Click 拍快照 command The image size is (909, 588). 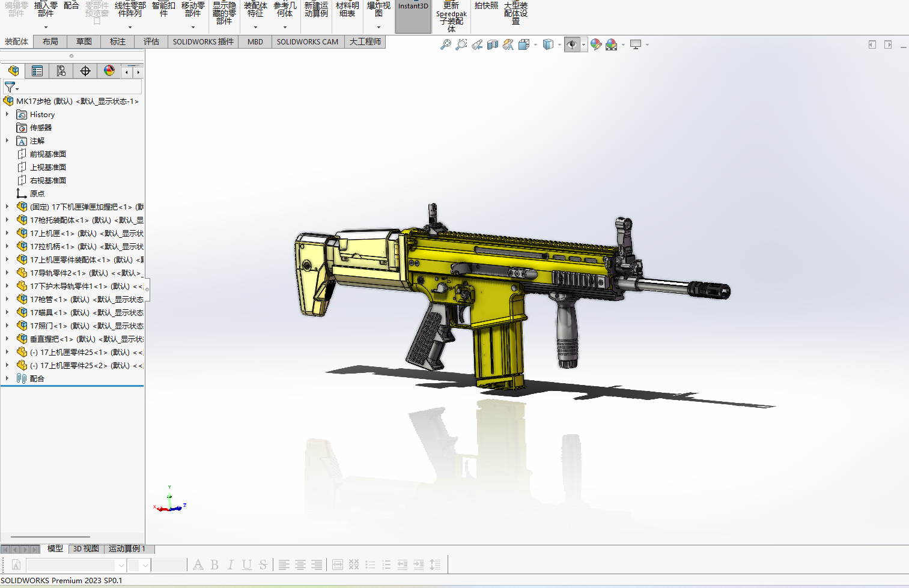pos(486,5)
